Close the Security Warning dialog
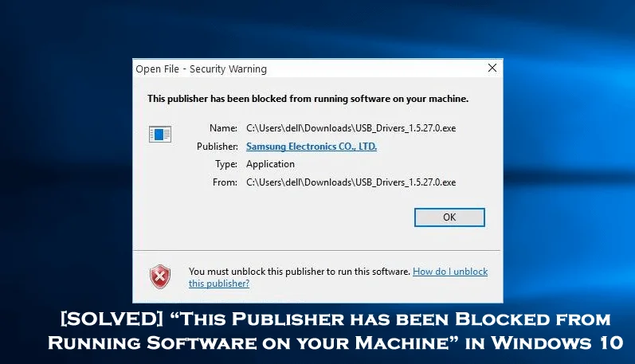Image resolution: width=635 pixels, height=364 pixels. [492, 68]
